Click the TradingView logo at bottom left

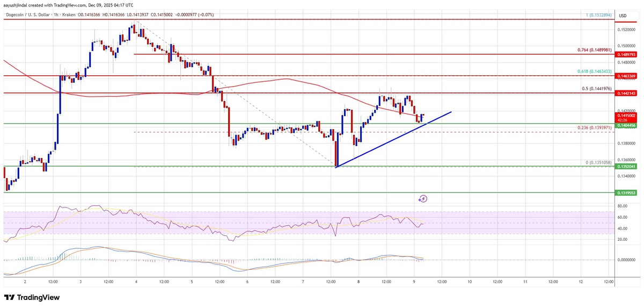[32, 297]
